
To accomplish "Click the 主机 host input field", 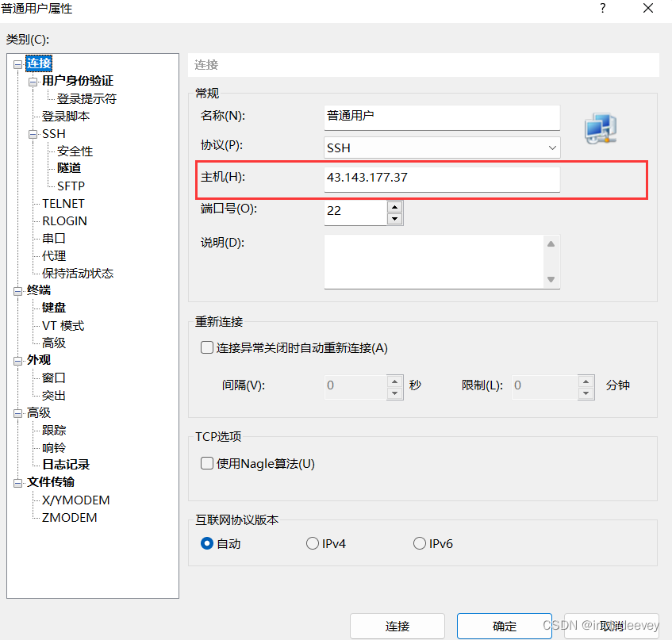I will coord(442,179).
